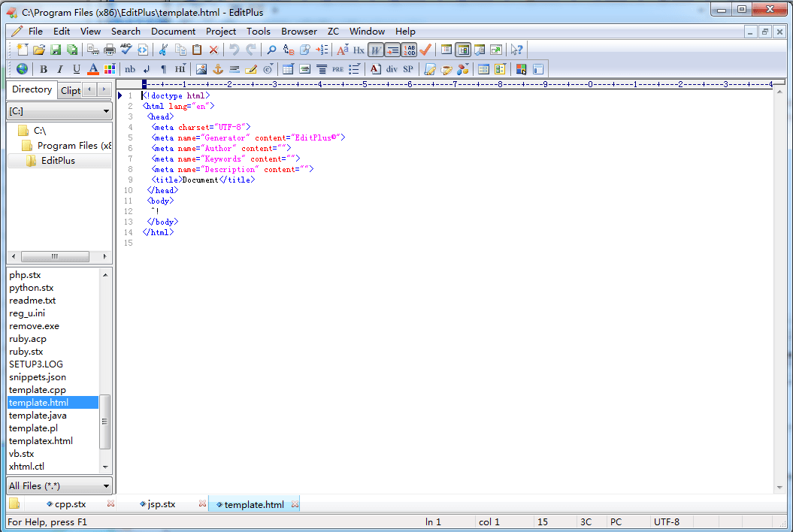
Task: Open the color palette swatch icon
Action: 110,69
